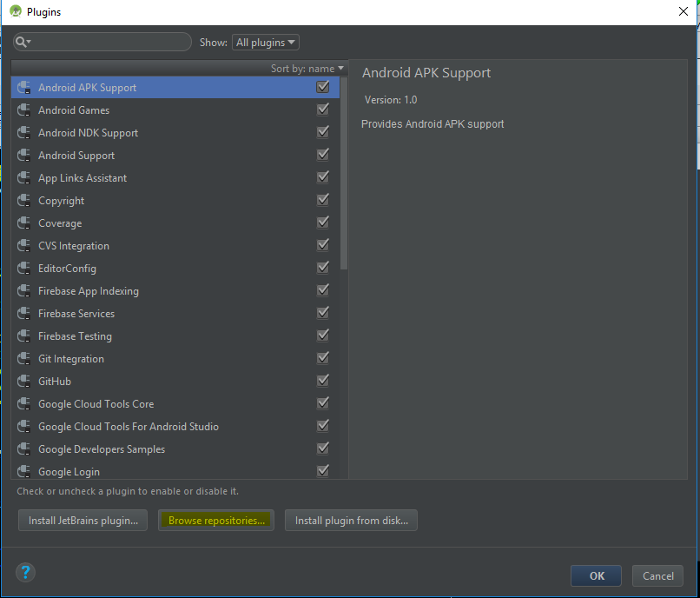Select the Copyright plugin row

point(175,201)
